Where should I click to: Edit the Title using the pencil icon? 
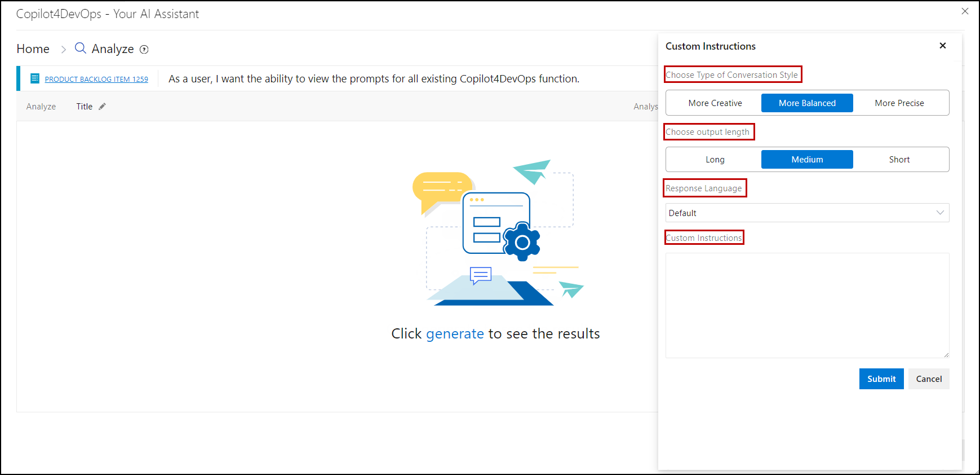tap(102, 106)
